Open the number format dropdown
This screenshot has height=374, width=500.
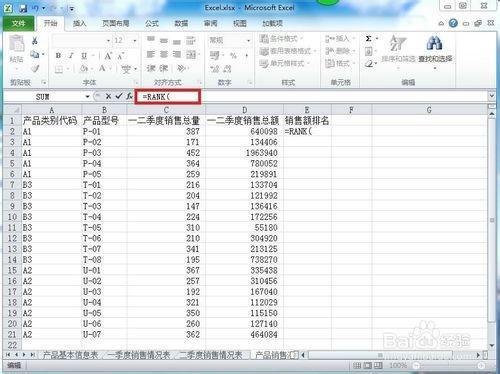click(248, 41)
